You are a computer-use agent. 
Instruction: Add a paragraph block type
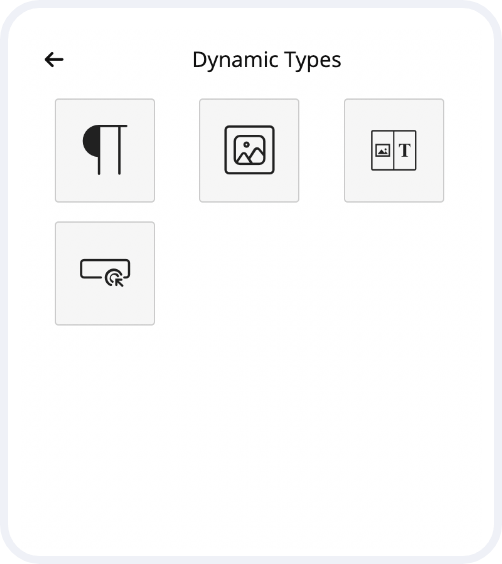coord(105,150)
